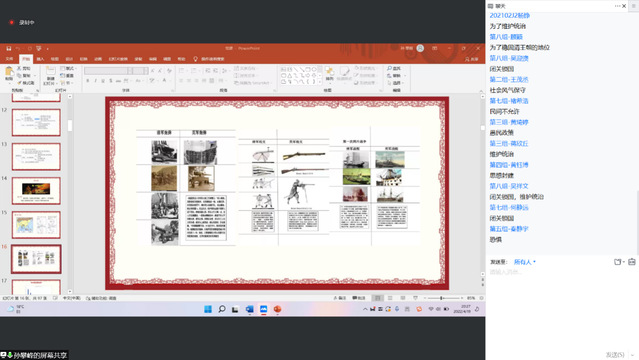Toggle Underline formatting
The image size is (639, 360).
coord(103,81)
